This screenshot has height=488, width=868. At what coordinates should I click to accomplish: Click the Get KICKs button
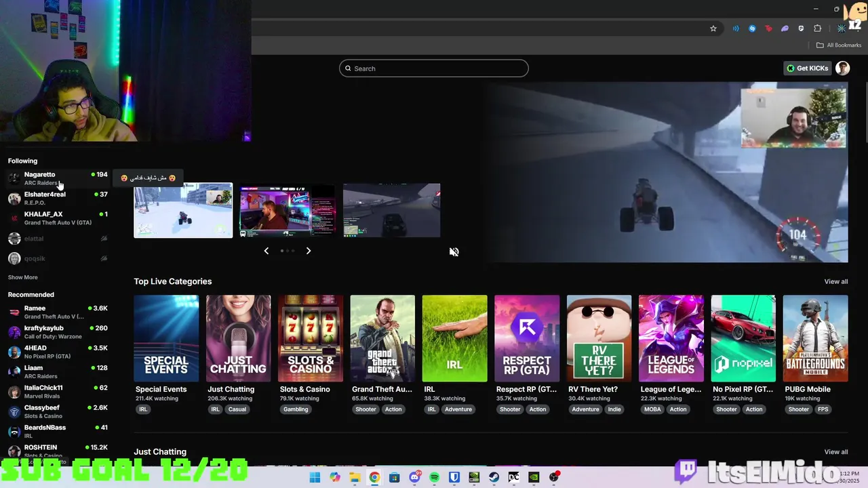[x=808, y=68]
